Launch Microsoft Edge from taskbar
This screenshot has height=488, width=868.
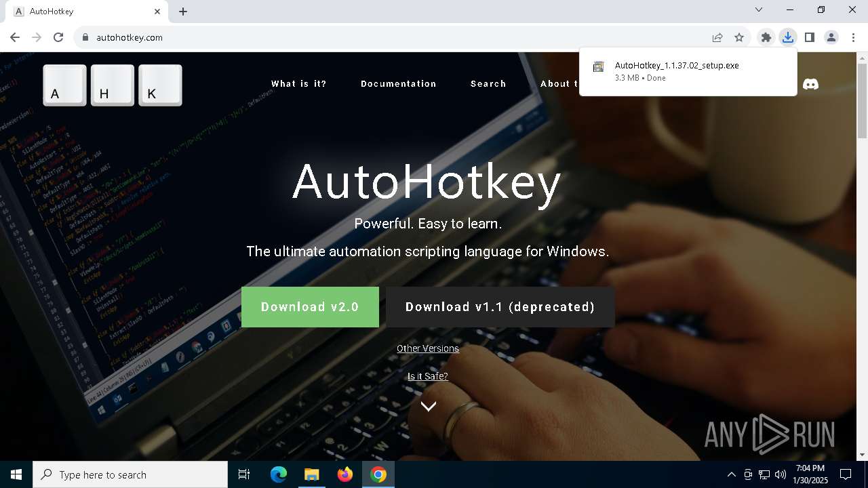click(279, 474)
